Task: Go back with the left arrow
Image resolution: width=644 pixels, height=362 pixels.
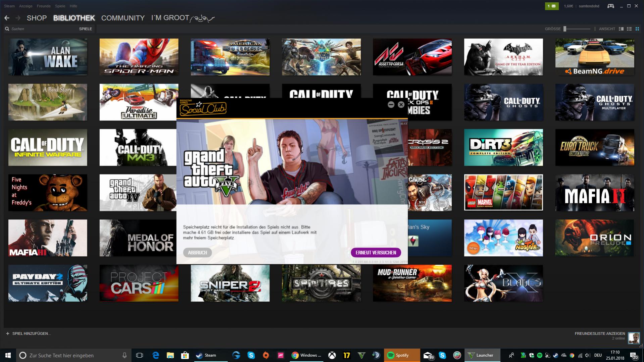Action: pyautogui.click(x=7, y=18)
